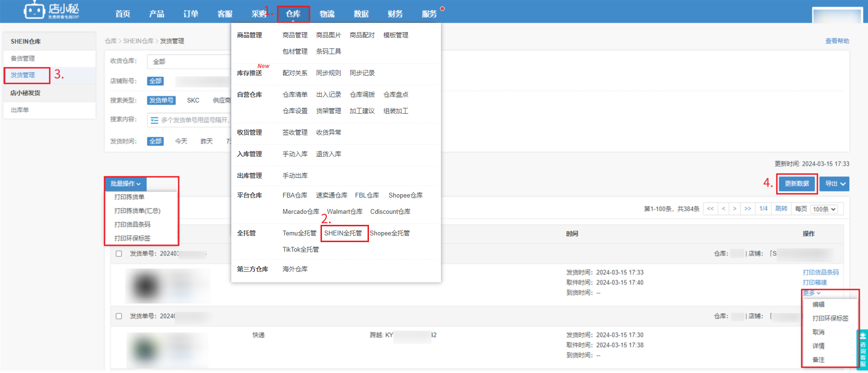
Task: Select SHEIN全托管 in 仓库 menu
Action: pos(343,233)
